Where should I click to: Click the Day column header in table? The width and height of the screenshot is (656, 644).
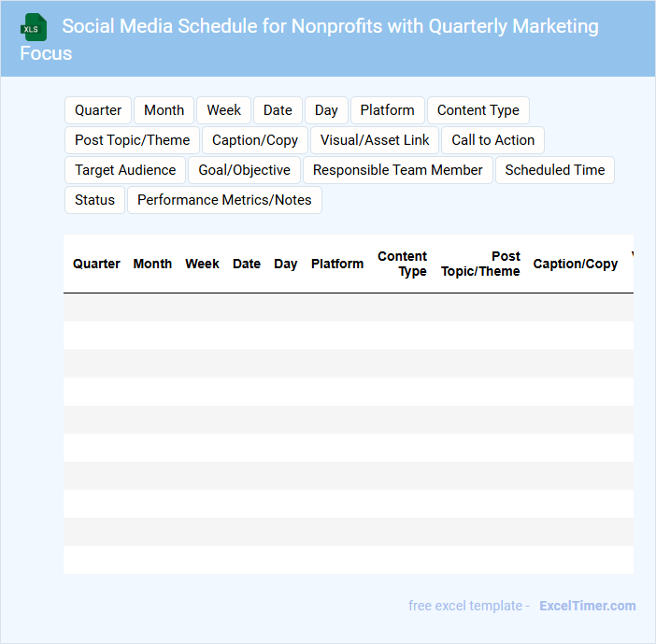coord(285,264)
